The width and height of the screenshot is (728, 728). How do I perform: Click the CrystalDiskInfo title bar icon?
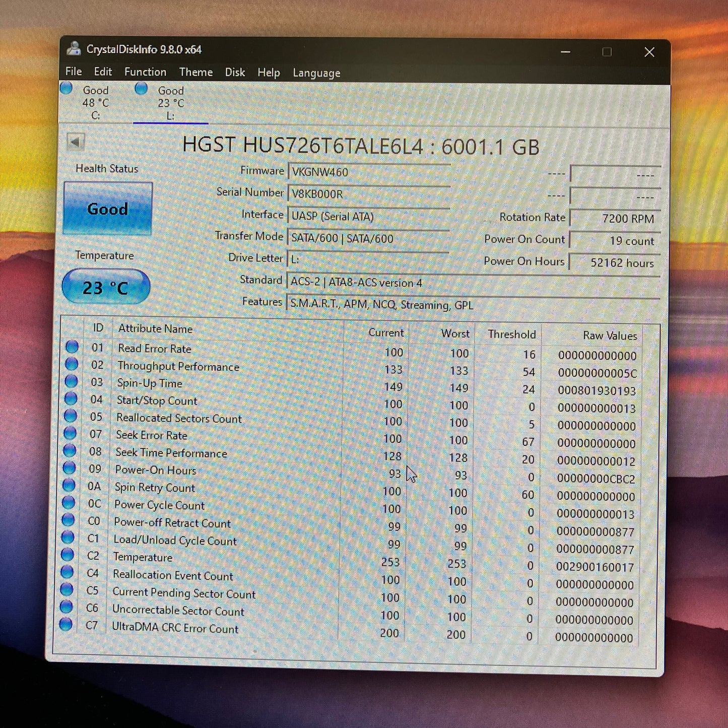[x=74, y=49]
